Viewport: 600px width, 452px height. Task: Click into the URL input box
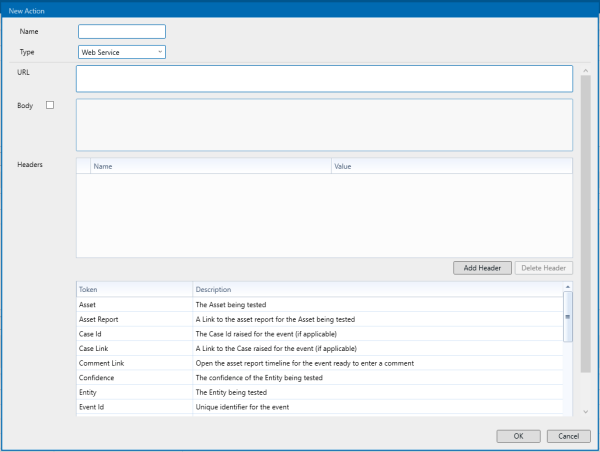[x=324, y=78]
